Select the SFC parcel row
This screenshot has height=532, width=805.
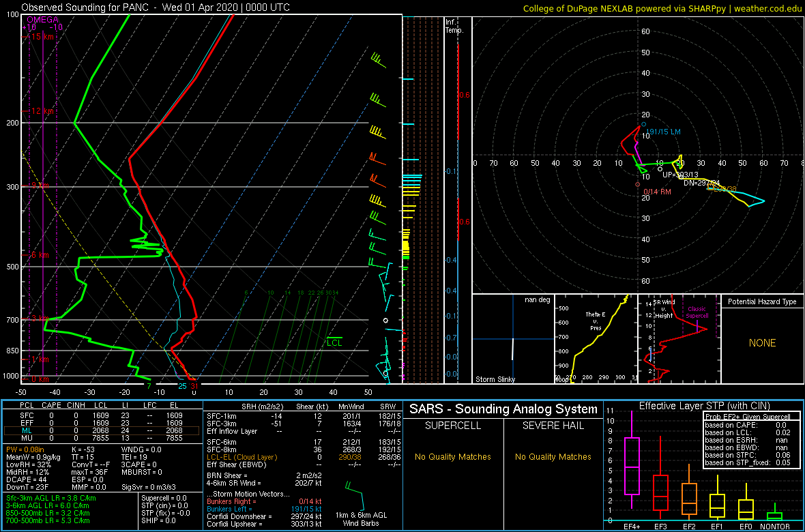pyautogui.click(x=103, y=415)
